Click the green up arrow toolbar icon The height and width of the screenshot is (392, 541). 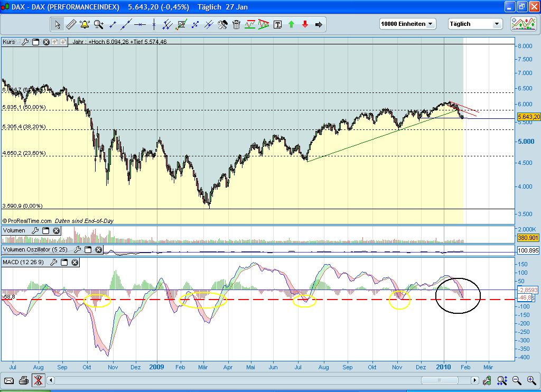pyautogui.click(x=291, y=24)
